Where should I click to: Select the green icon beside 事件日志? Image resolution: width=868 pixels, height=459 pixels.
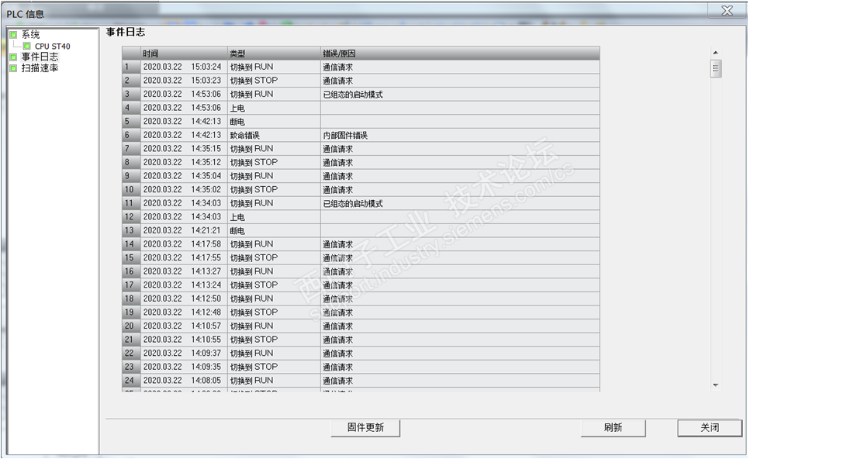13,57
